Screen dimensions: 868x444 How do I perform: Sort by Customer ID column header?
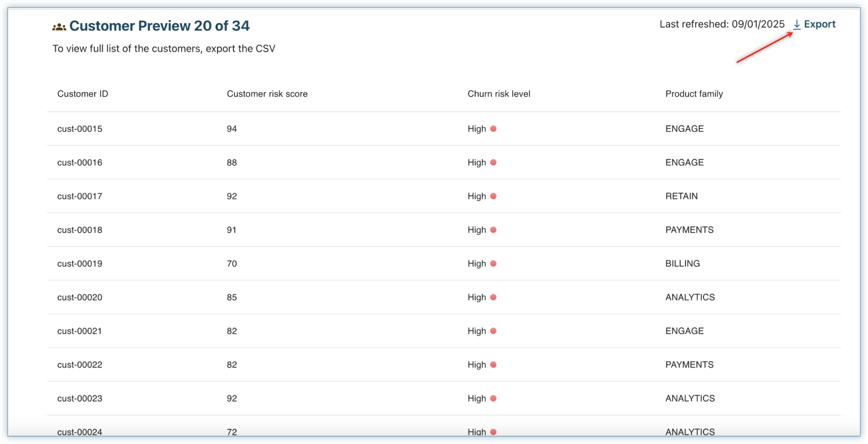[83, 94]
